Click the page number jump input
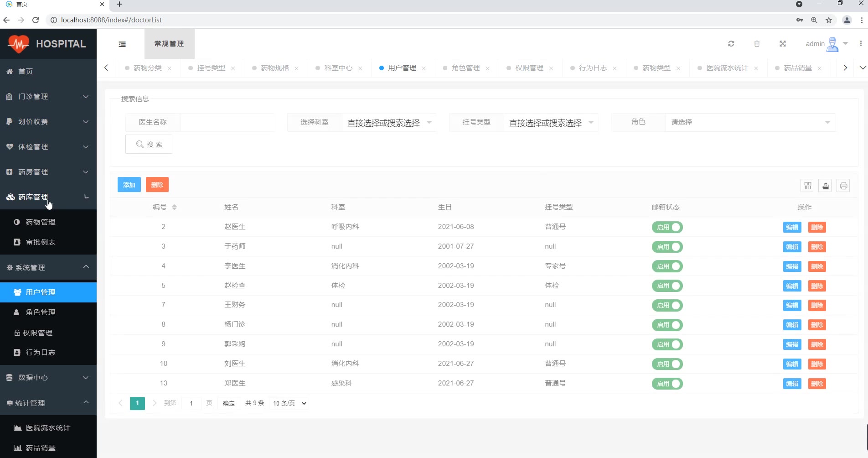 pos(191,403)
